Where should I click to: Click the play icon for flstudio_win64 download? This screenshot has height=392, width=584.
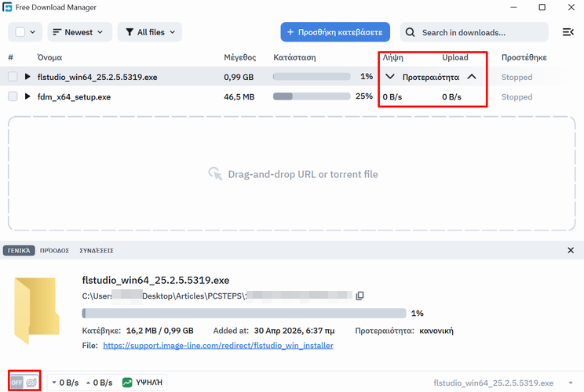point(28,77)
